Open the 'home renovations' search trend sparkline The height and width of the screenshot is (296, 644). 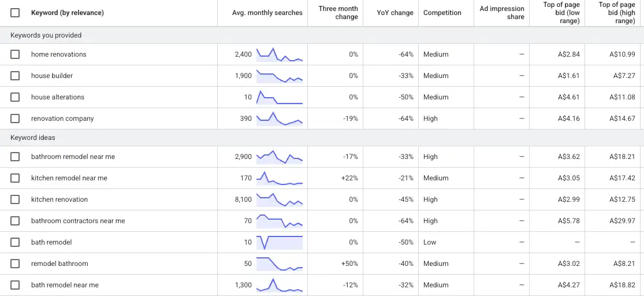click(280, 55)
